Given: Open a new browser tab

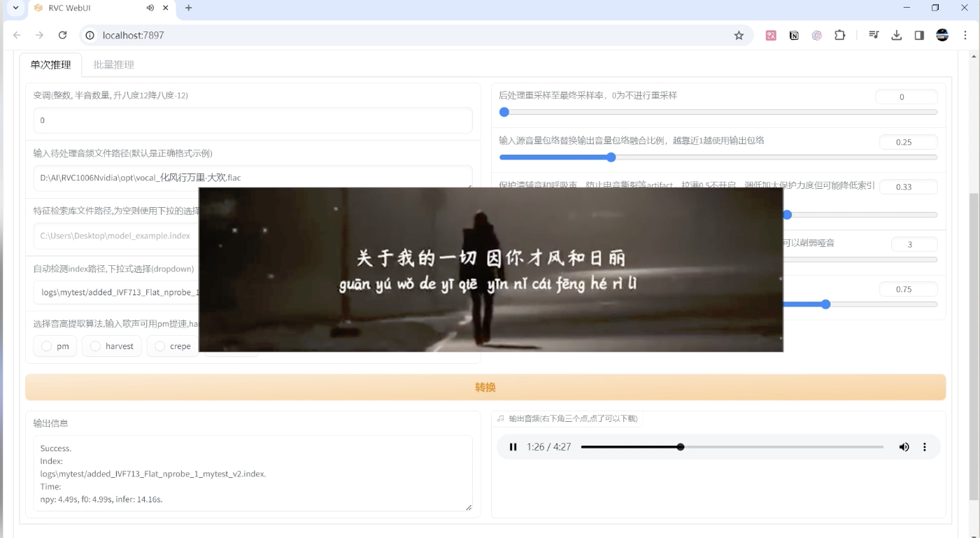Looking at the screenshot, I should click(x=188, y=8).
